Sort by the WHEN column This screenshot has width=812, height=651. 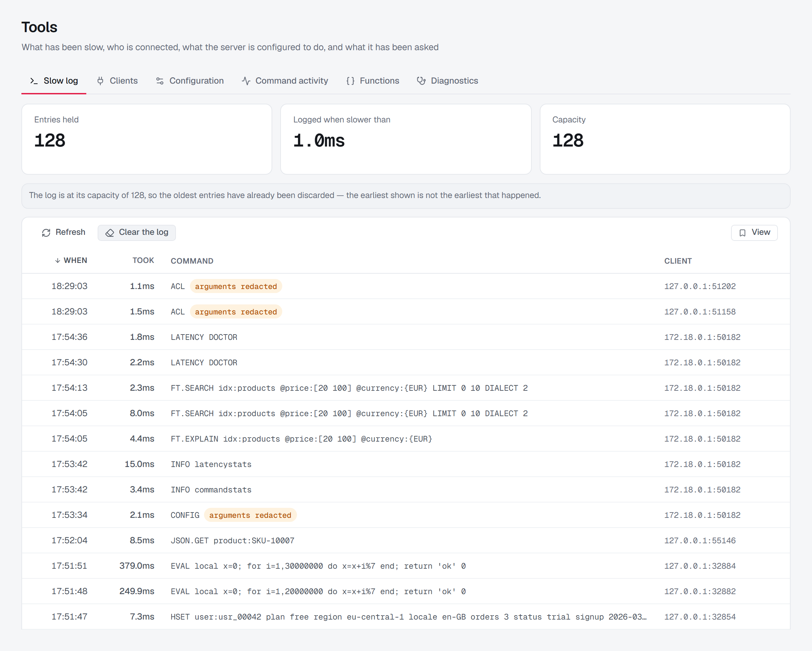point(71,261)
